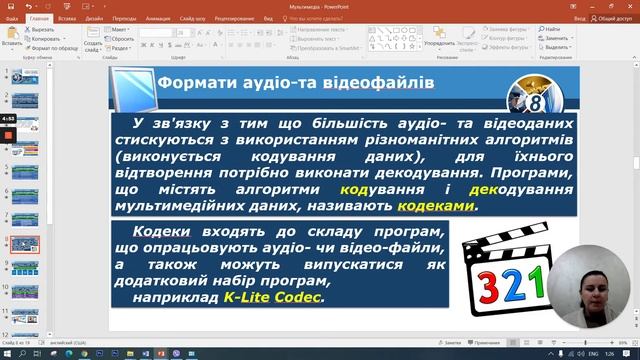Open the font size dropdown

[x=193, y=33]
